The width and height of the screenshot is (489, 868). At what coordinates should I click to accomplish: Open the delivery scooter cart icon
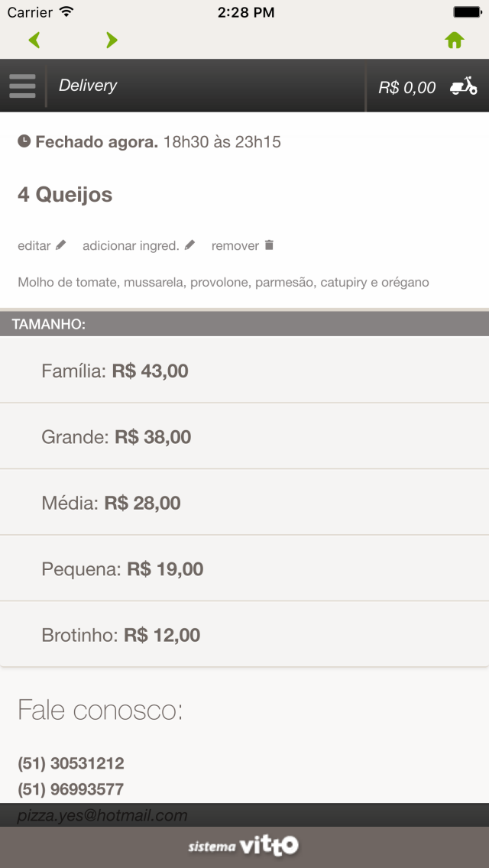[463, 86]
